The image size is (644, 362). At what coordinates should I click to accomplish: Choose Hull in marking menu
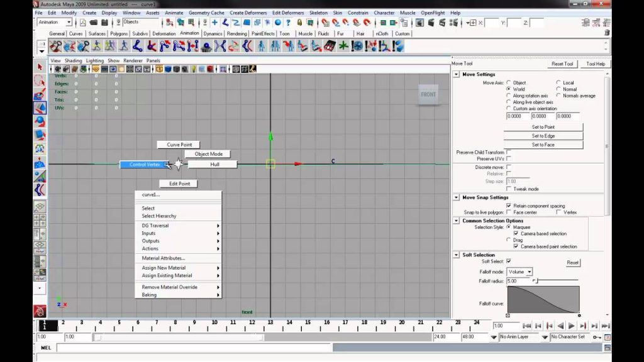coord(213,164)
